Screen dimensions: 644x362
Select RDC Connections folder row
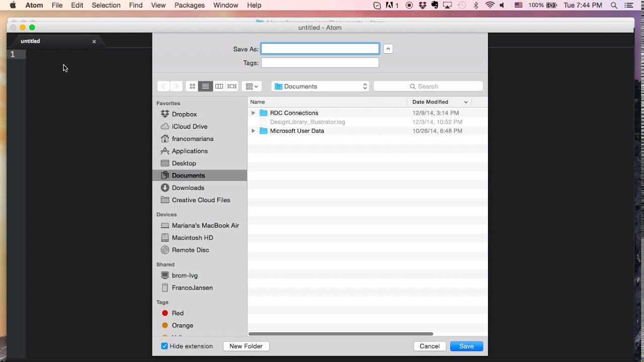click(367, 113)
